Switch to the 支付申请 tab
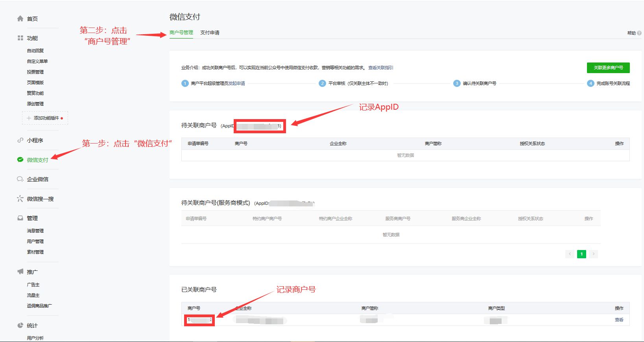This screenshot has height=342, width=644. [210, 33]
